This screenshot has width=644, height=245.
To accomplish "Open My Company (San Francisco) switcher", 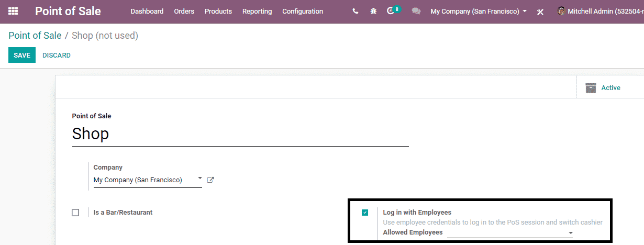I will [478, 11].
